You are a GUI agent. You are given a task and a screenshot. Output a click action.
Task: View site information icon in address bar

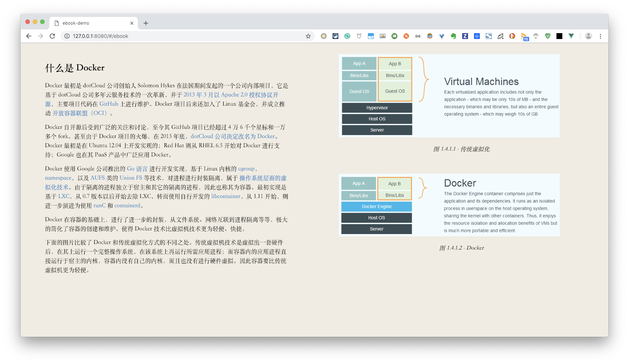tap(67, 36)
